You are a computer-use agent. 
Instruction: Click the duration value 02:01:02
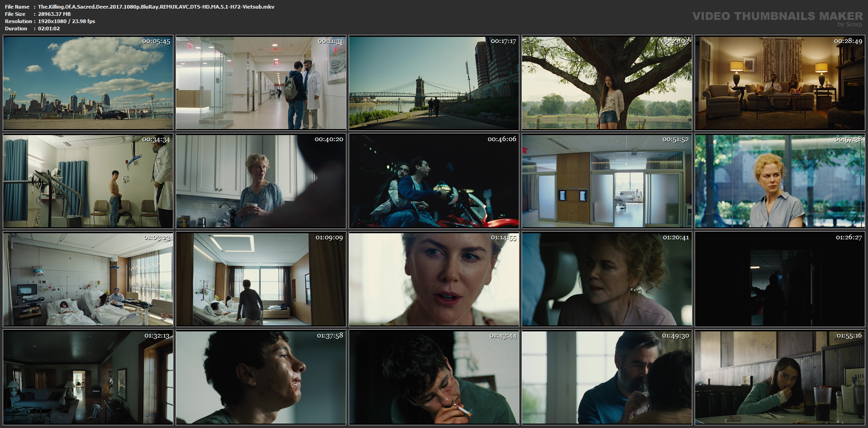pyautogui.click(x=49, y=29)
